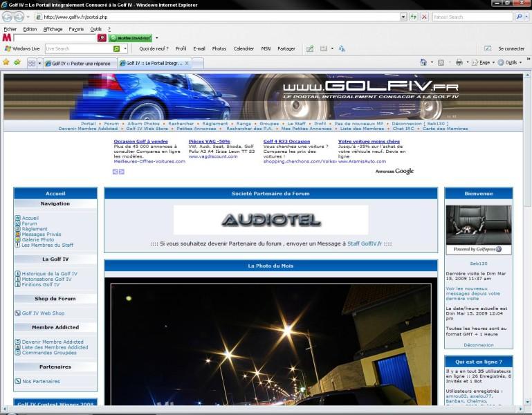Click the Windows Live mail envelope icon
The width and height of the screenshot is (532, 415).
coord(323,48)
